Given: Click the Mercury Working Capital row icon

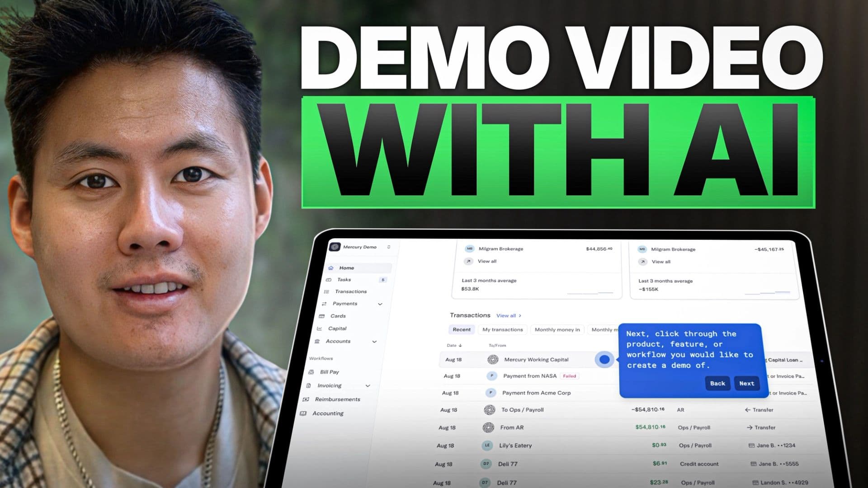Looking at the screenshot, I should point(493,360).
